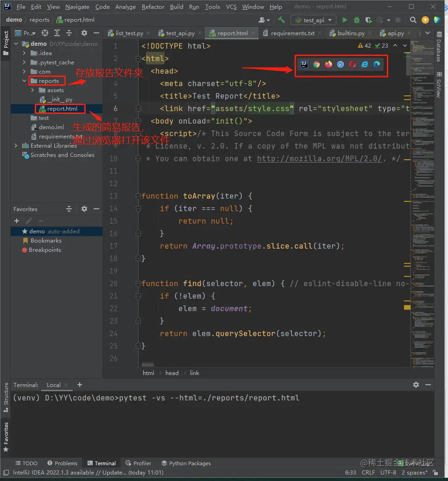This screenshot has height=481, width=448.
Task: Toggle Project side tool window button
Action: coord(6,43)
